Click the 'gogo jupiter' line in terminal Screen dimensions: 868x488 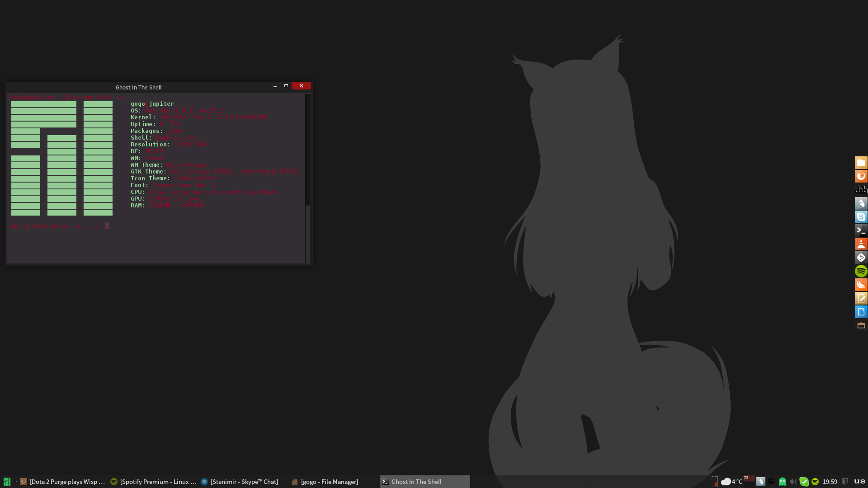(x=152, y=103)
